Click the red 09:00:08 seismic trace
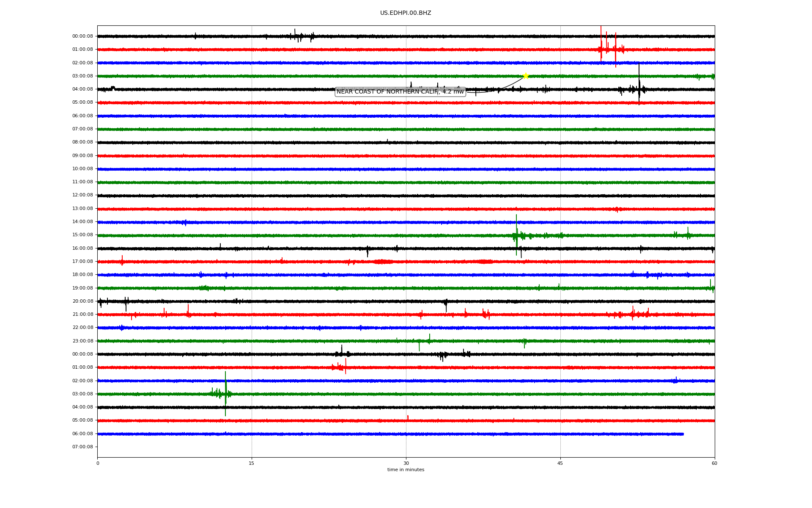The image size is (812, 508). click(406, 156)
